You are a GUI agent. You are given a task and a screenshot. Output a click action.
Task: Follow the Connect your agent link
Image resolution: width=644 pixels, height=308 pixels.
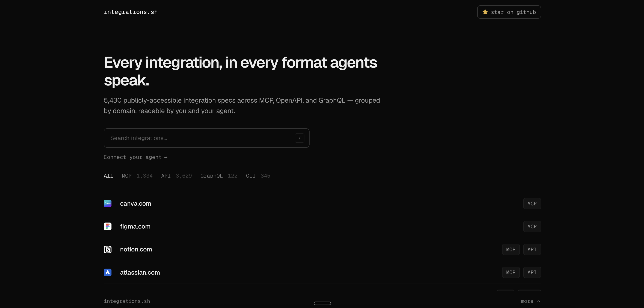135,157
